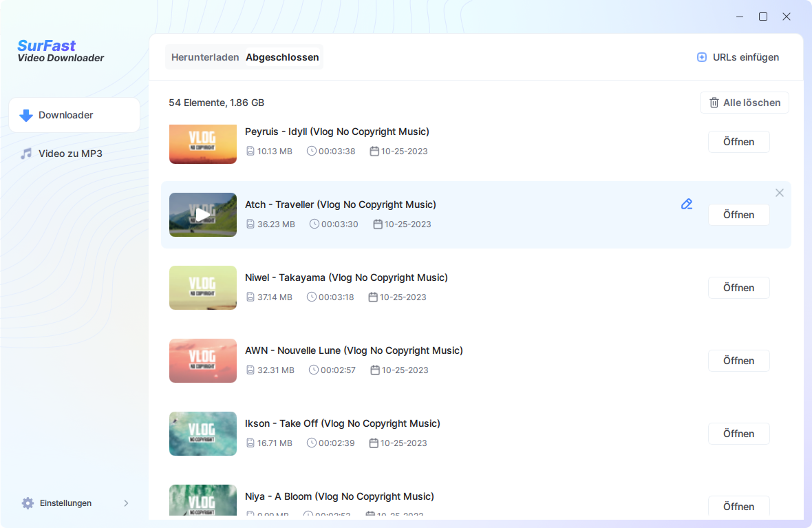The image size is (812, 528).
Task: Click Öffnen next to Ikson - Take Off
Action: tap(738, 434)
